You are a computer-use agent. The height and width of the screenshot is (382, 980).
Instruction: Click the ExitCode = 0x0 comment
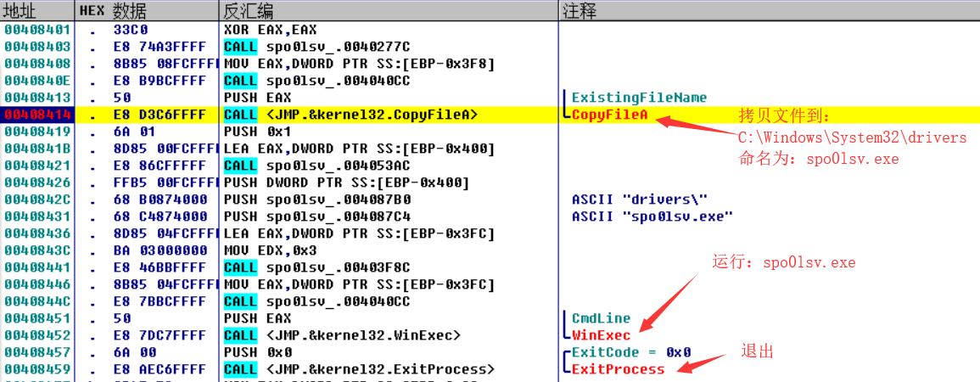(x=631, y=352)
